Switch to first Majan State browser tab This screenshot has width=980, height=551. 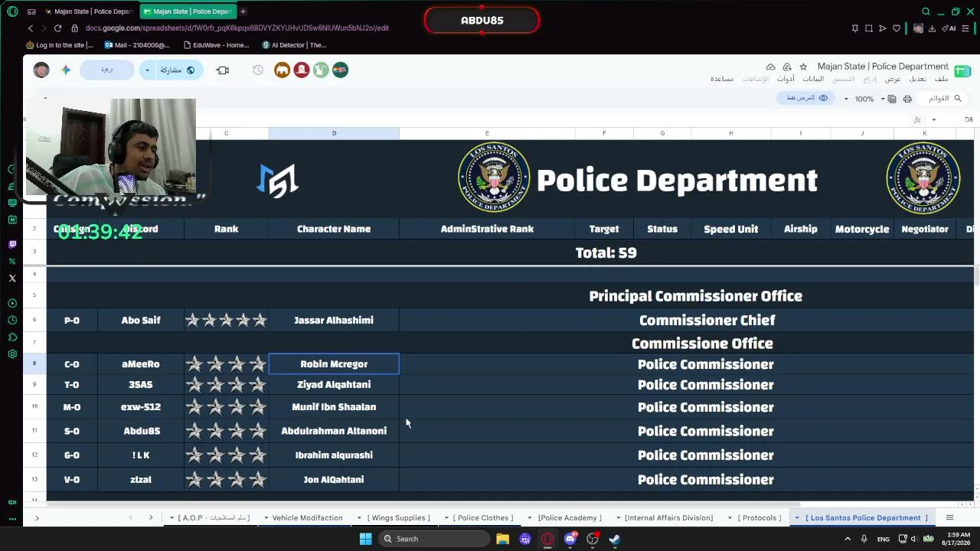click(x=90, y=11)
